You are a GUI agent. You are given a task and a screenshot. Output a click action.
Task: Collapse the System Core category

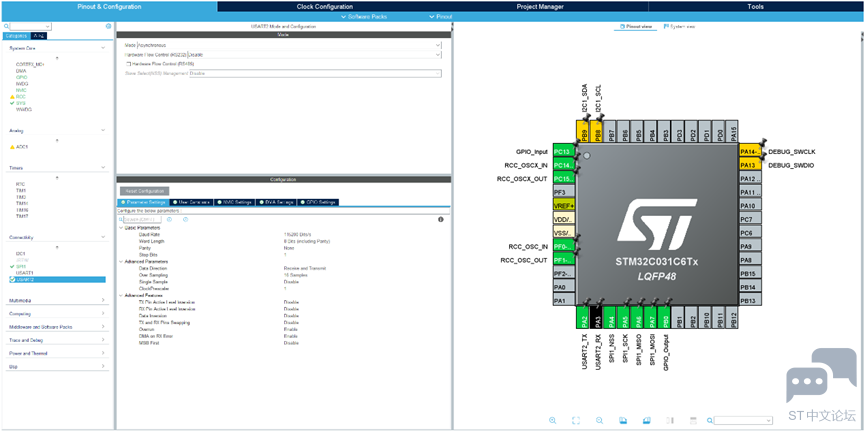[x=103, y=49]
